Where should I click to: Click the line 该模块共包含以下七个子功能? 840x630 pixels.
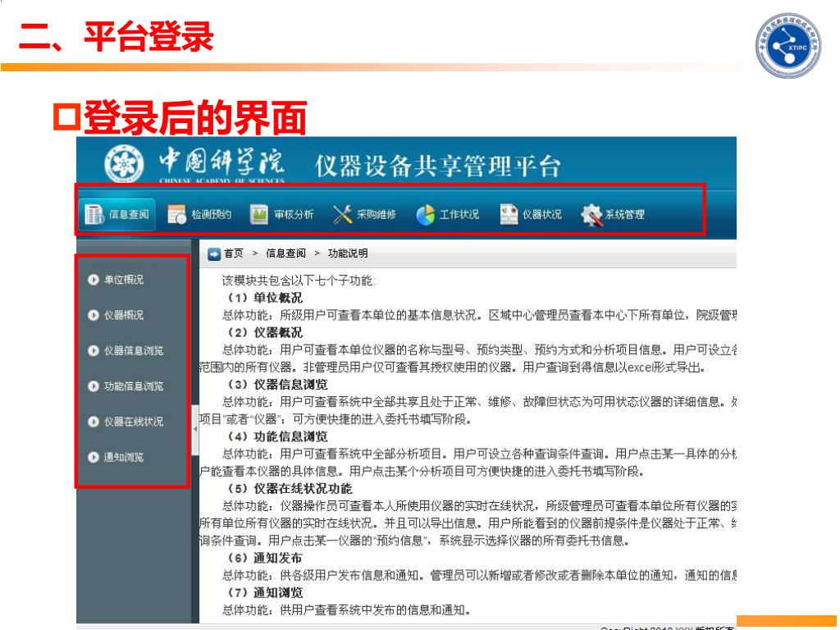click(299, 281)
